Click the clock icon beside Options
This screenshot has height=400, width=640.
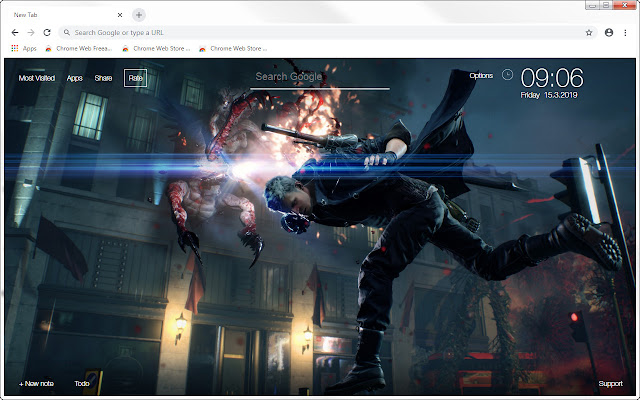(x=507, y=75)
